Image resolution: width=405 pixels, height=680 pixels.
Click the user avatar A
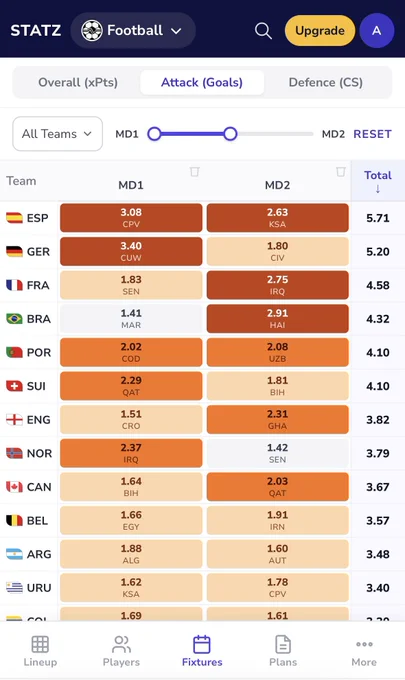click(376, 31)
